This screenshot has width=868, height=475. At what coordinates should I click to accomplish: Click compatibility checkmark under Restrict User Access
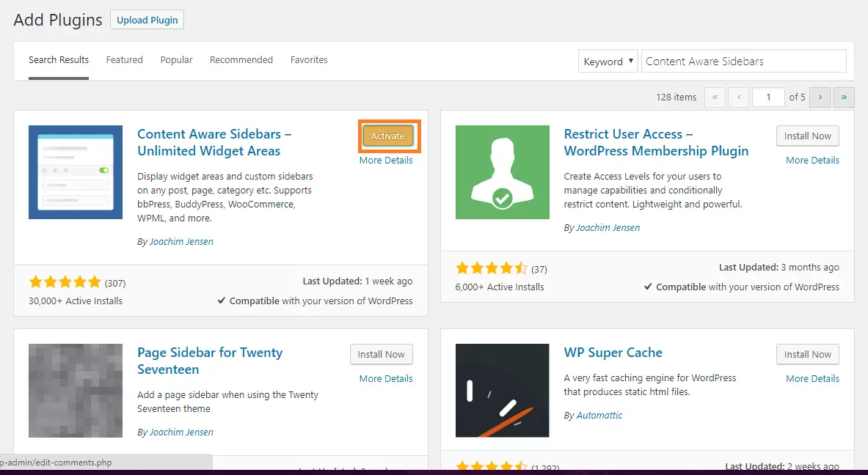[648, 287]
